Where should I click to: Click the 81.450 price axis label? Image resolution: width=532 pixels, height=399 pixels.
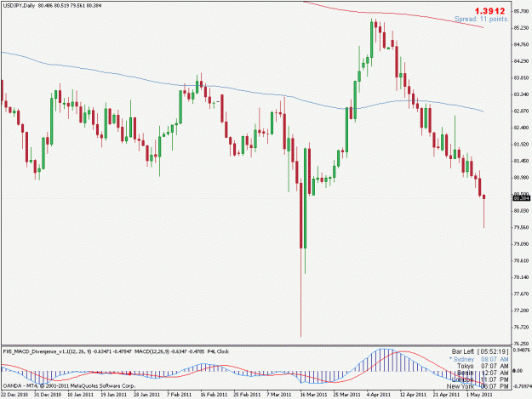click(x=522, y=161)
